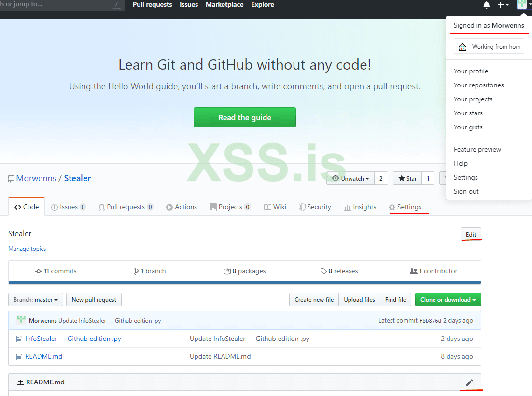The height and width of the screenshot is (396, 532).
Task: Click the Create new file button
Action: [x=314, y=299]
